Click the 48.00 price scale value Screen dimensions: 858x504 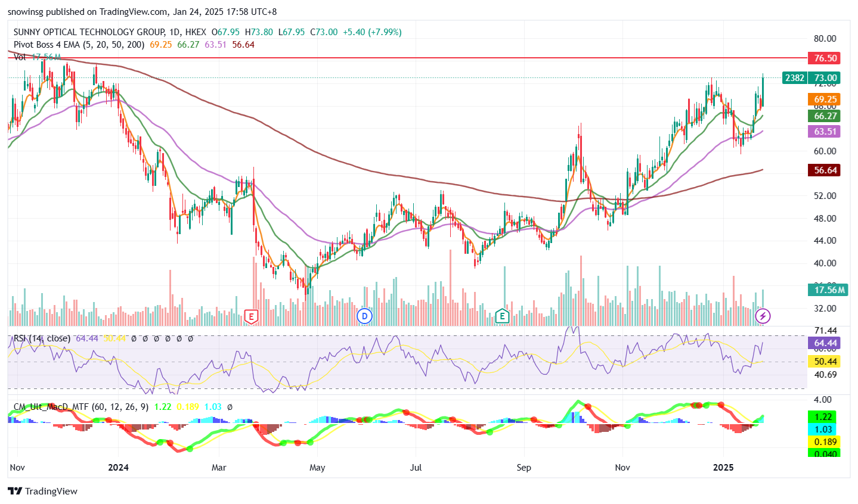coord(825,219)
